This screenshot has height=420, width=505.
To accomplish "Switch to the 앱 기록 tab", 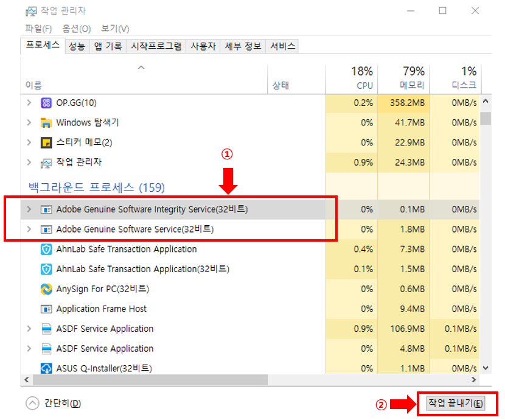I will (x=108, y=46).
